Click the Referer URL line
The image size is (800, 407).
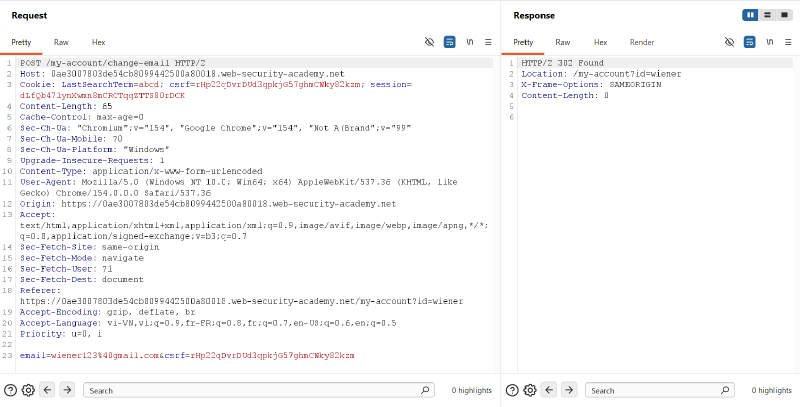click(x=241, y=301)
